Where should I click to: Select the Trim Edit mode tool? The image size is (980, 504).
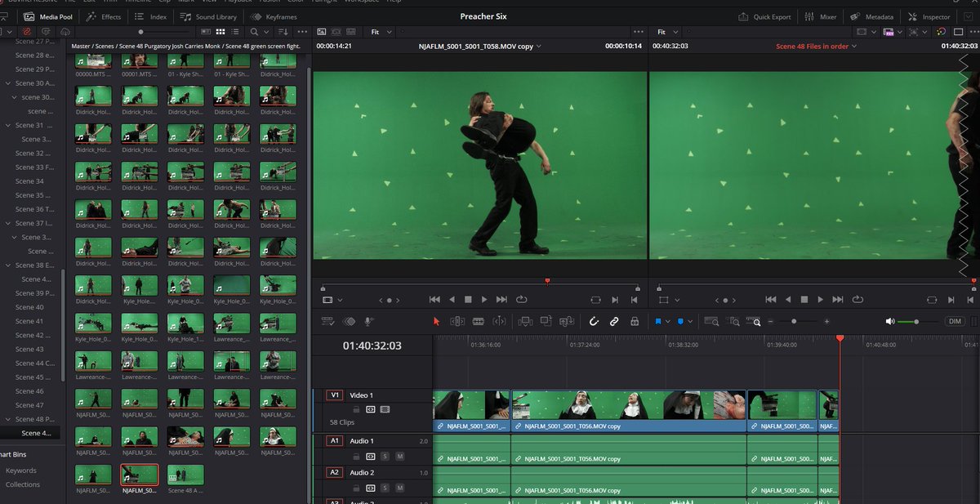pyautogui.click(x=456, y=321)
